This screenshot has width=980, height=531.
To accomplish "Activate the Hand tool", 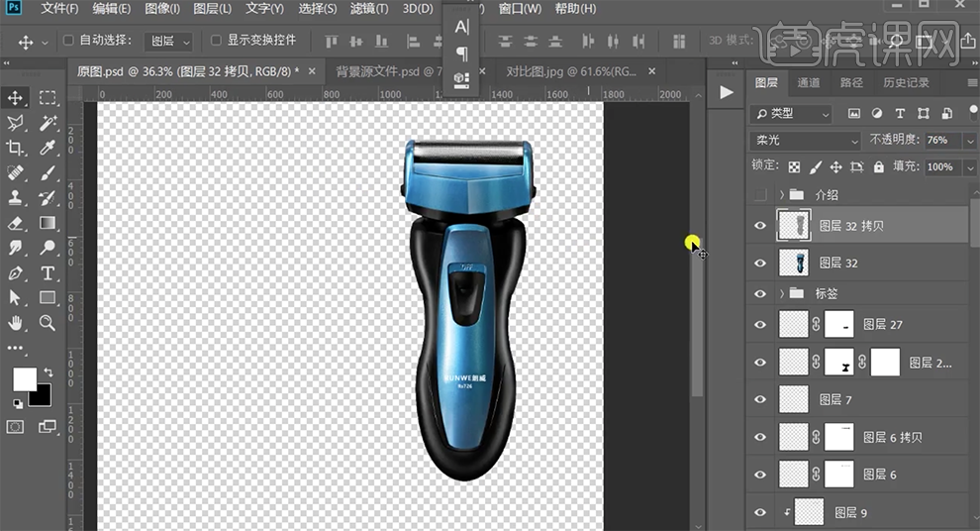I will (x=15, y=323).
